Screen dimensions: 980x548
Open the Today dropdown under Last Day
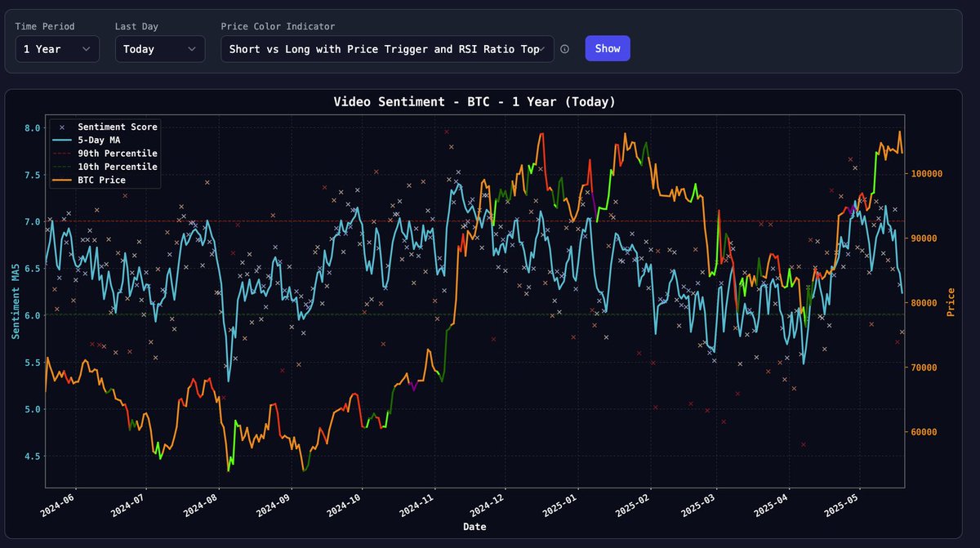159,49
